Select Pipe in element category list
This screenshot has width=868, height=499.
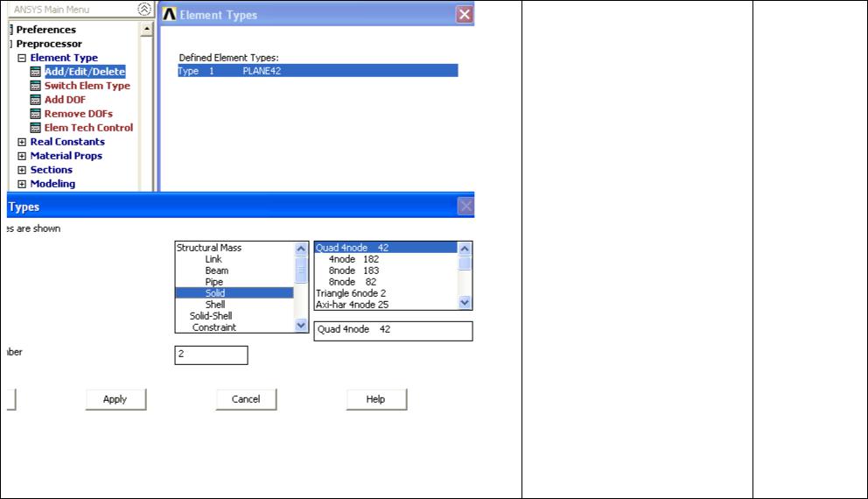point(213,282)
